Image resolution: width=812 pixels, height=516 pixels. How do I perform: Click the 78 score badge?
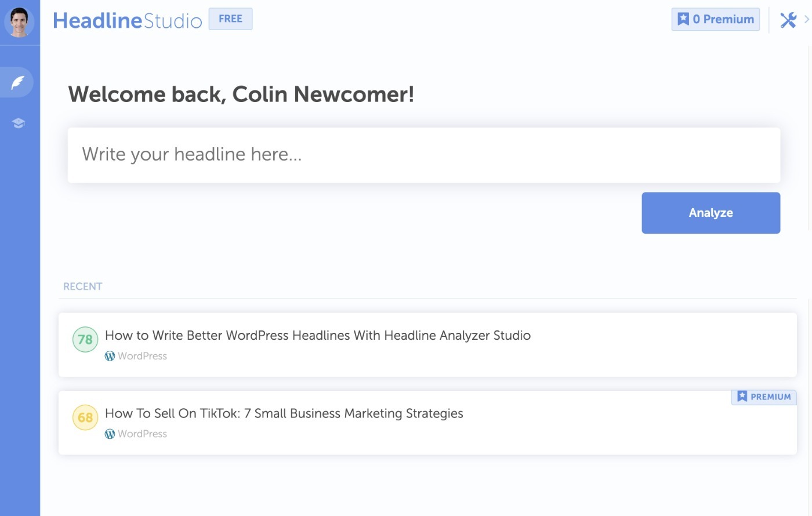[x=85, y=339]
